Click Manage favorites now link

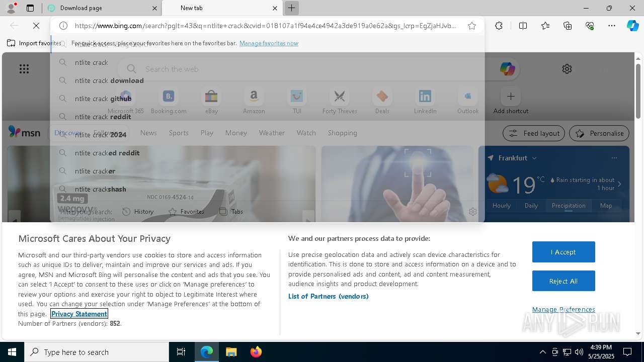[269, 43]
